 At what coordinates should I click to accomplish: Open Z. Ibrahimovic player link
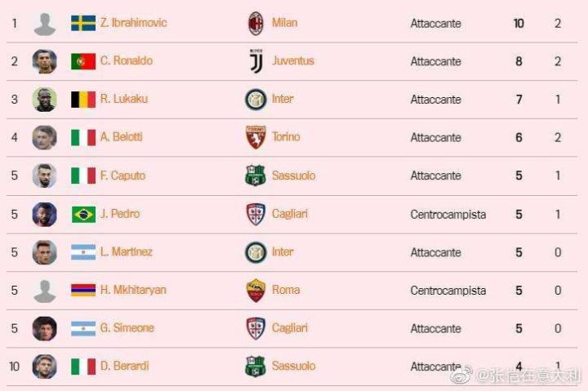[133, 23]
